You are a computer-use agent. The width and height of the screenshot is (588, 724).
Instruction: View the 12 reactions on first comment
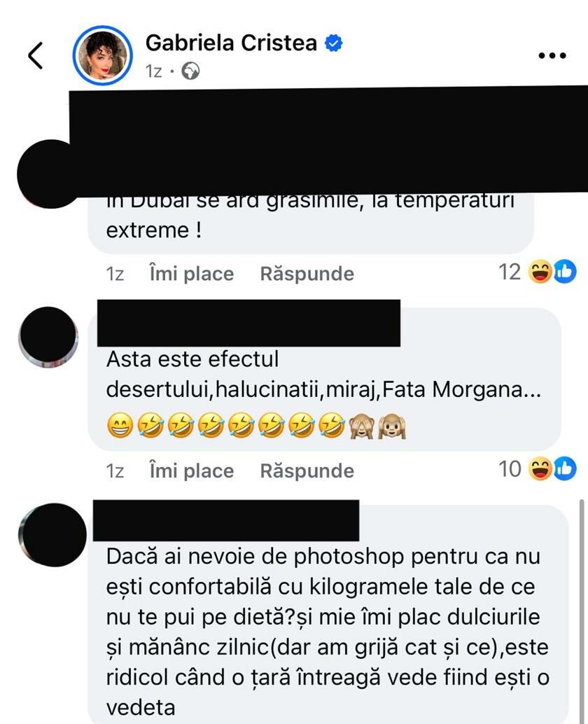pos(510,272)
